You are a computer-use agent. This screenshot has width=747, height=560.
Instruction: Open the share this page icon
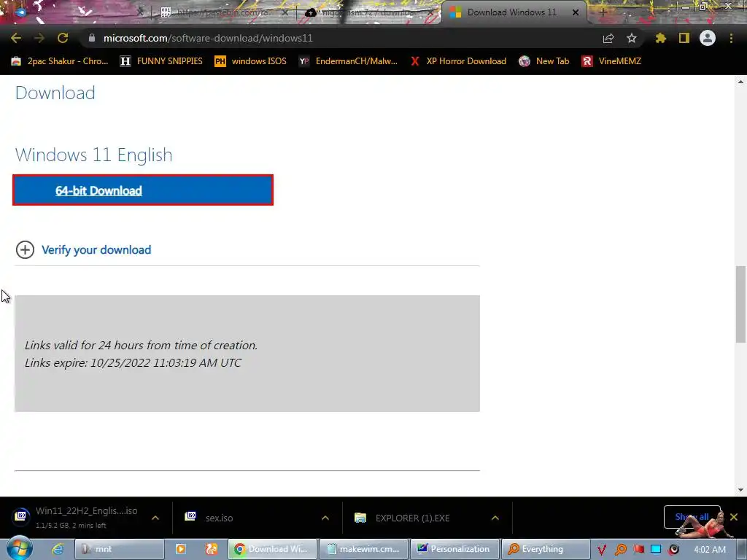(x=608, y=38)
